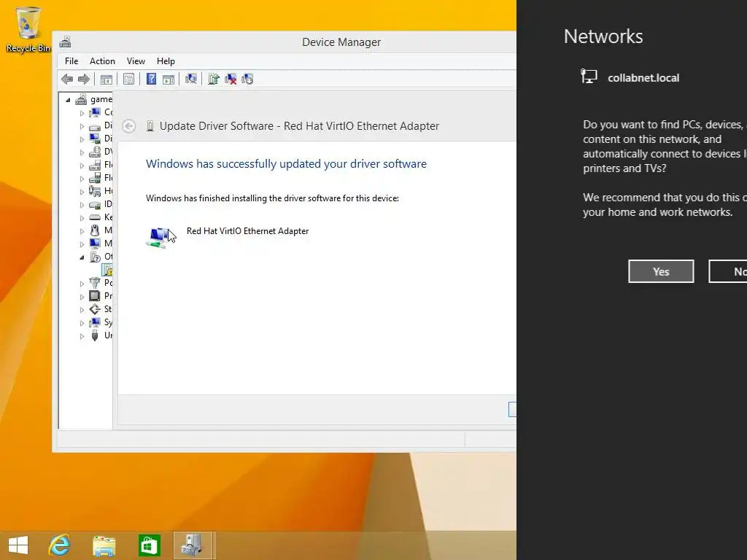This screenshot has width=747, height=560.
Task: Select the Universal Serial Bus plug icon
Action: point(96,335)
